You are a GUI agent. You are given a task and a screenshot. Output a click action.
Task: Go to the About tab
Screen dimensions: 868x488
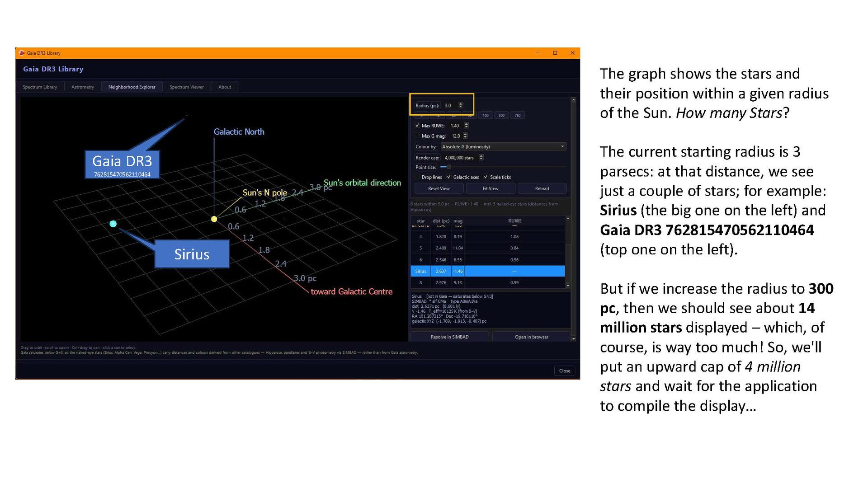[x=225, y=87]
